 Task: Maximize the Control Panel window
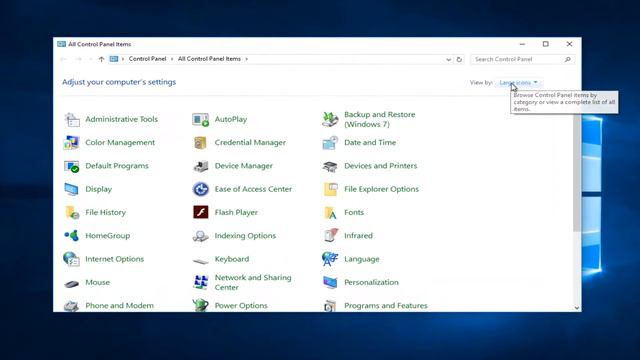(x=546, y=44)
